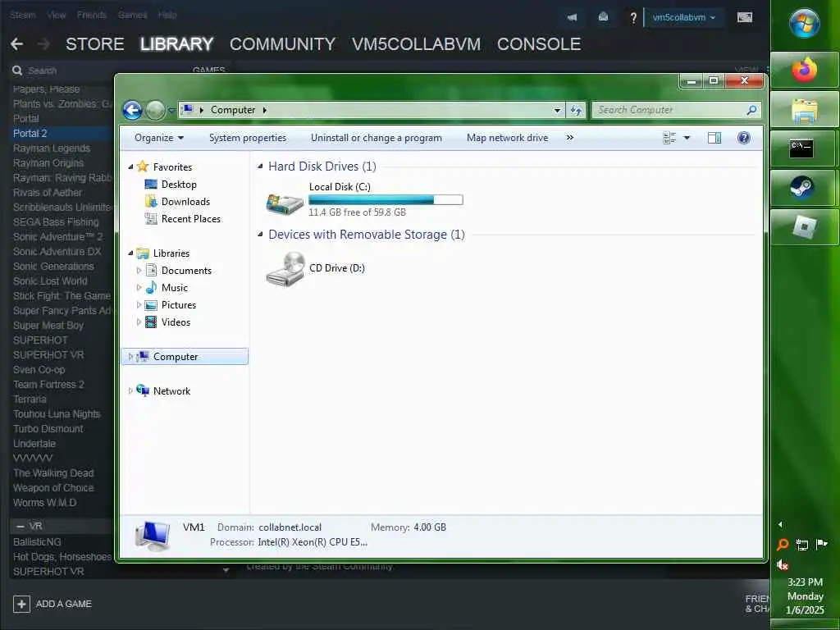Open the address bar history dropdown
This screenshot has width=840, height=630.
coord(557,111)
